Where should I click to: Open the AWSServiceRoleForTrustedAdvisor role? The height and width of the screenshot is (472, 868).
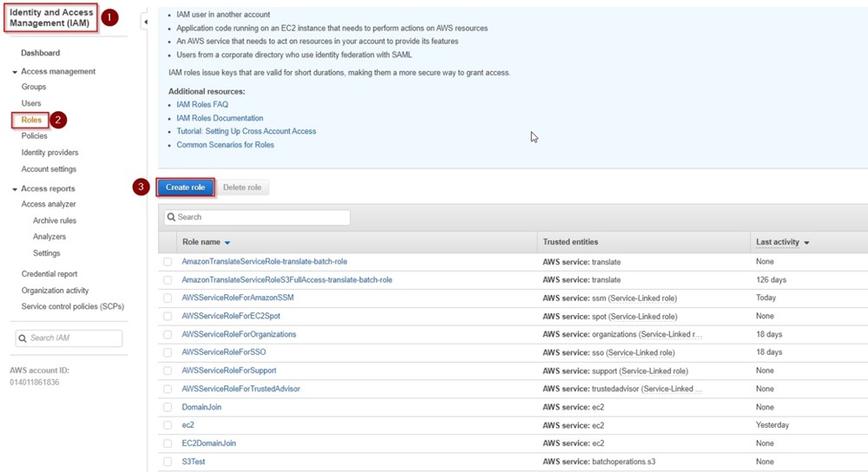(x=240, y=389)
